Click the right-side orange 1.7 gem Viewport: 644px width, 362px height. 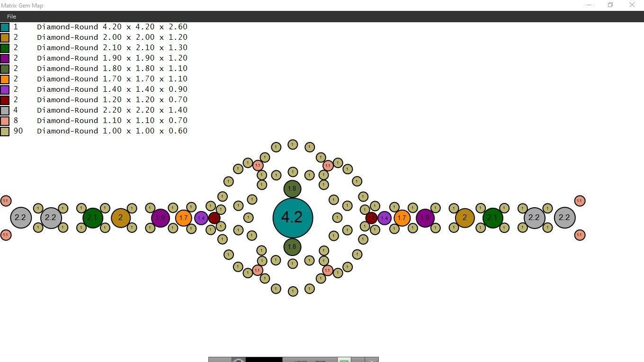[x=402, y=218]
